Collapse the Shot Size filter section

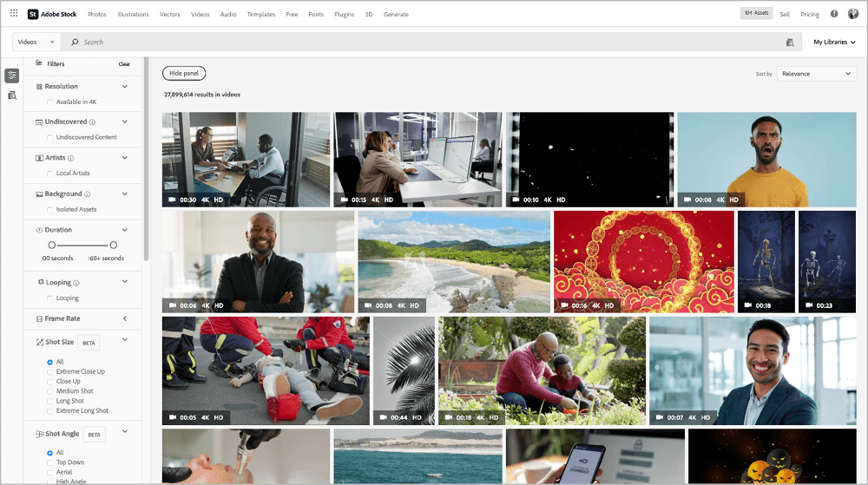coord(124,340)
